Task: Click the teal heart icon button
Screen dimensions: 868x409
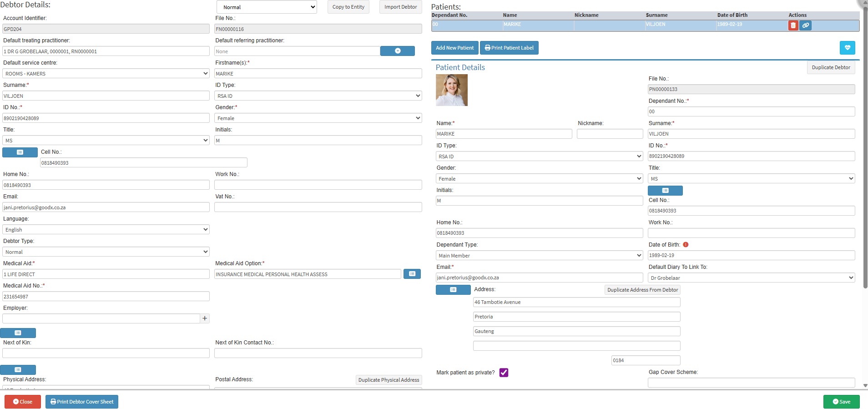Action: pos(847,48)
